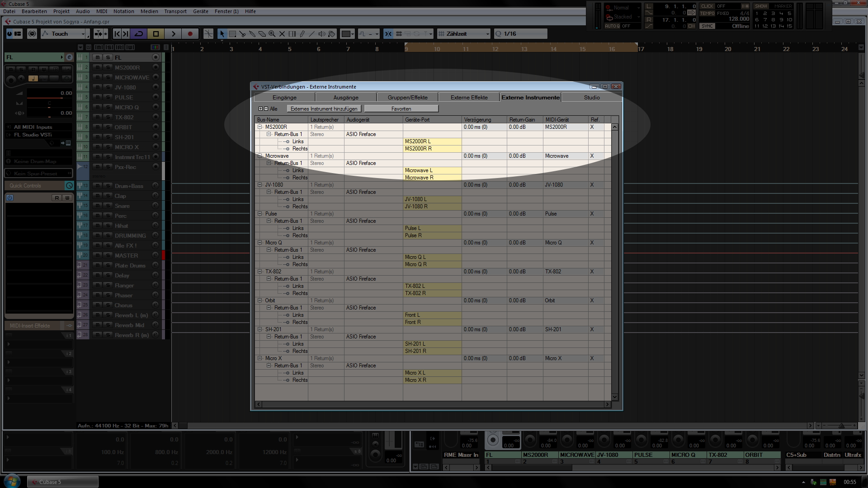
Task: Click Externes Instrument hinzufügen button
Action: tap(324, 109)
